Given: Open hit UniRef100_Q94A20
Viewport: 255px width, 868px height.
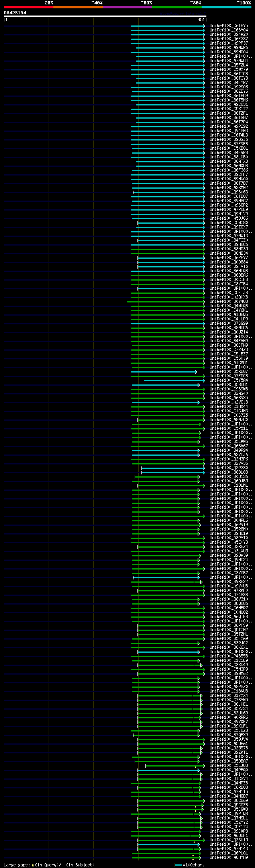Looking at the screenshot, I should [229, 34].
